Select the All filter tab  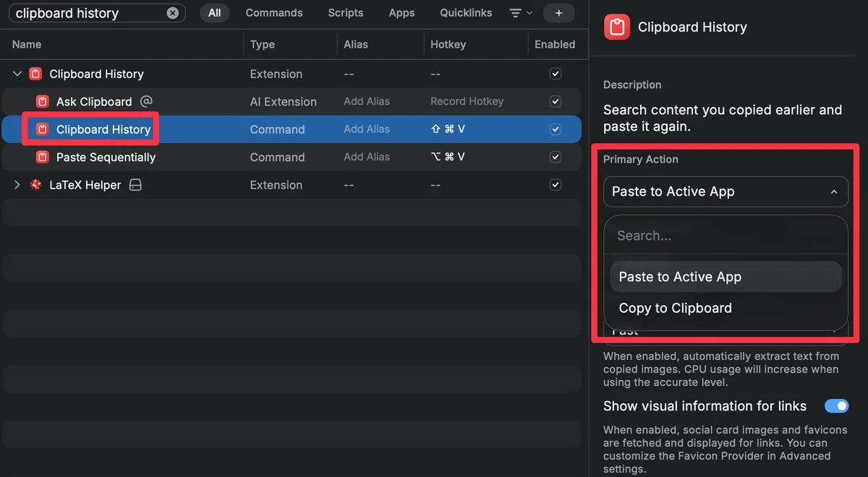(x=214, y=13)
